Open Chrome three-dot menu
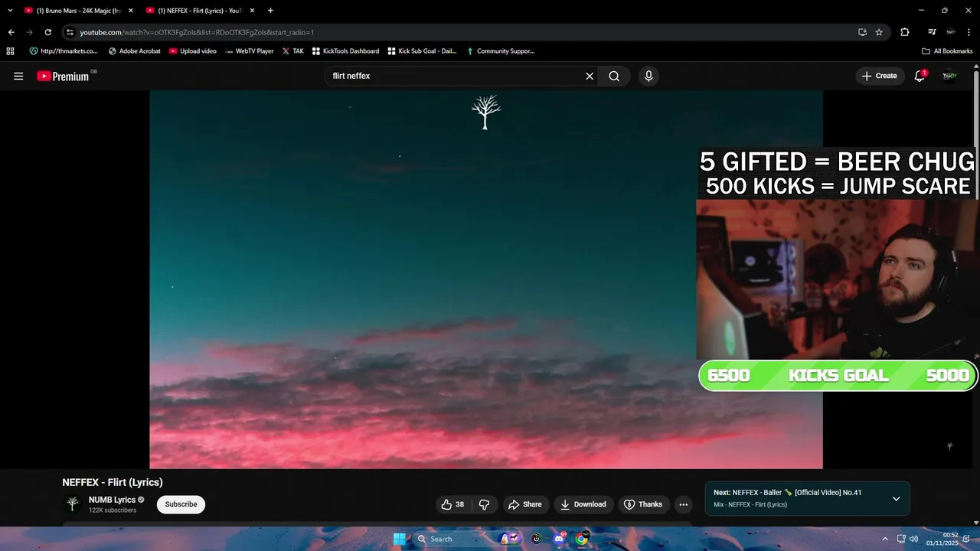Viewport: 980px width, 551px height. click(x=968, y=32)
